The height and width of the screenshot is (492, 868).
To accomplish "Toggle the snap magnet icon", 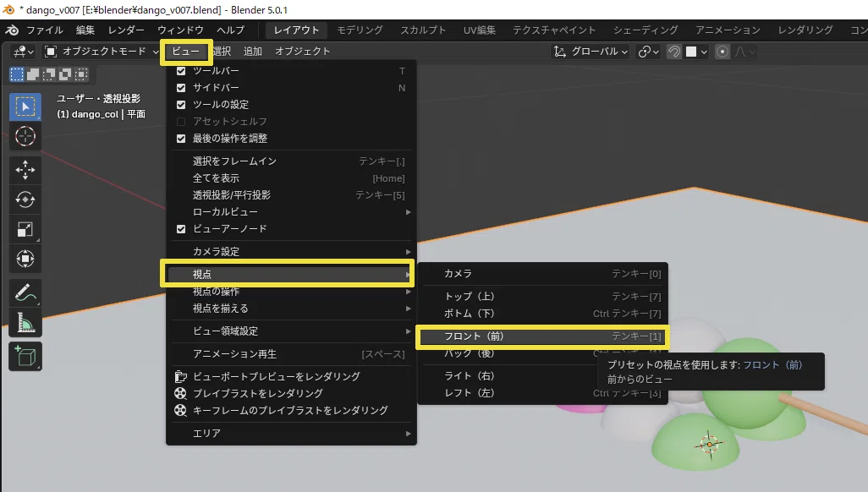I will pos(673,52).
